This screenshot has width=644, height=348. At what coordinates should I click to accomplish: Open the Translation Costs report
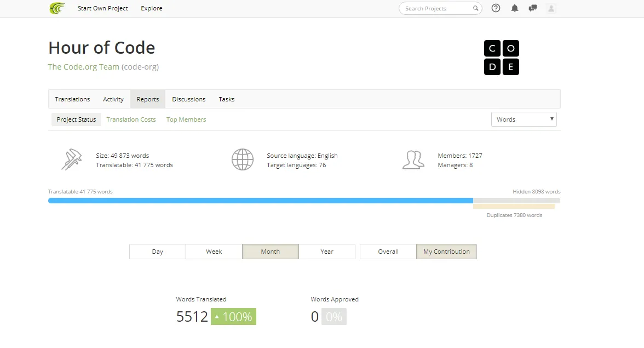pos(131,119)
